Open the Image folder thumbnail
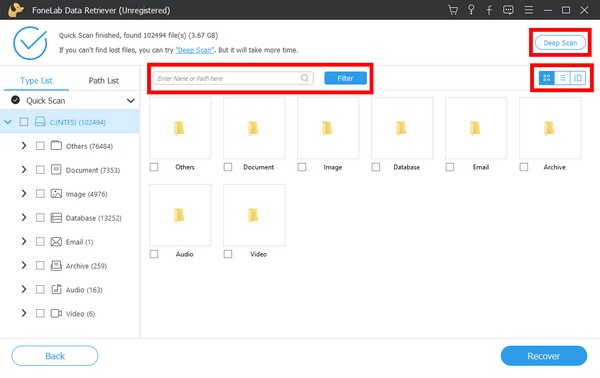The width and height of the screenshot is (600, 378). tap(328, 128)
